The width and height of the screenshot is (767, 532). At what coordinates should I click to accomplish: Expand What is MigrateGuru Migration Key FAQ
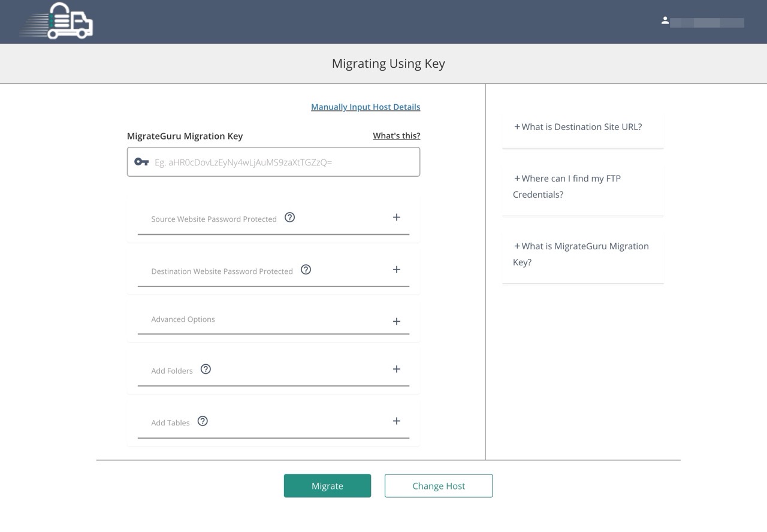581,254
